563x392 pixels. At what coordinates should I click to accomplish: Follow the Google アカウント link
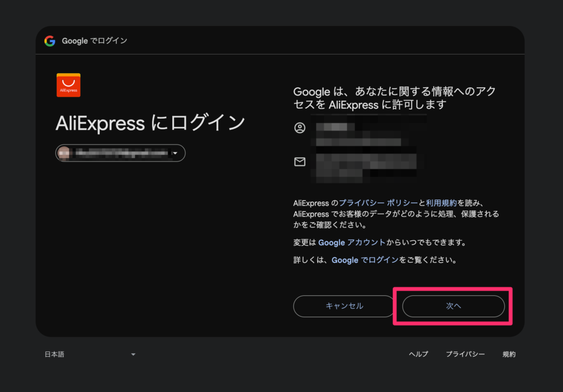pos(352,242)
